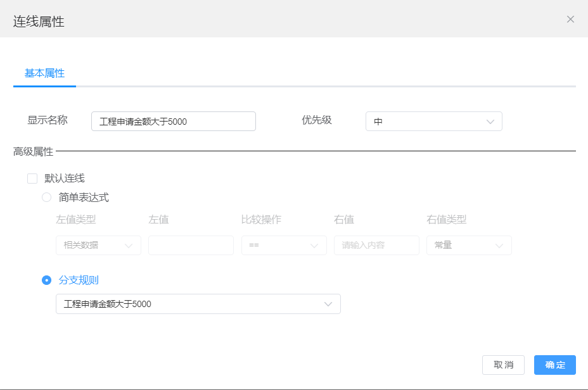Close the 连线属性 dialog with X icon
588x390 pixels.
point(570,19)
